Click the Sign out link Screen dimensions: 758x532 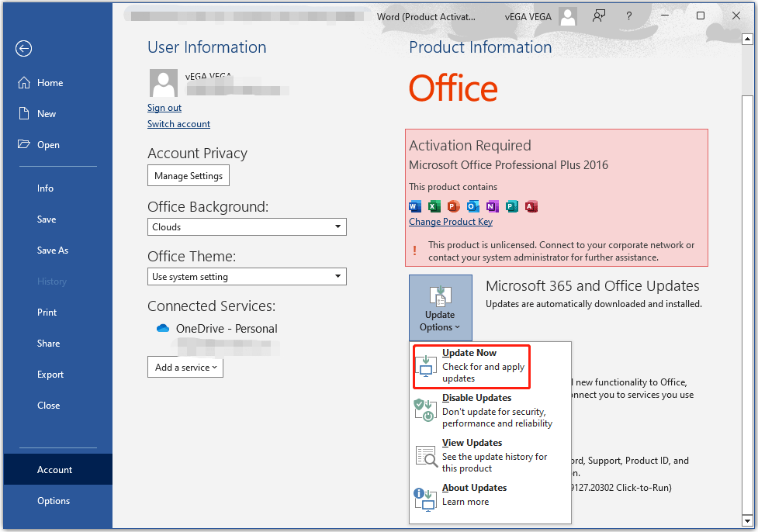[164, 108]
